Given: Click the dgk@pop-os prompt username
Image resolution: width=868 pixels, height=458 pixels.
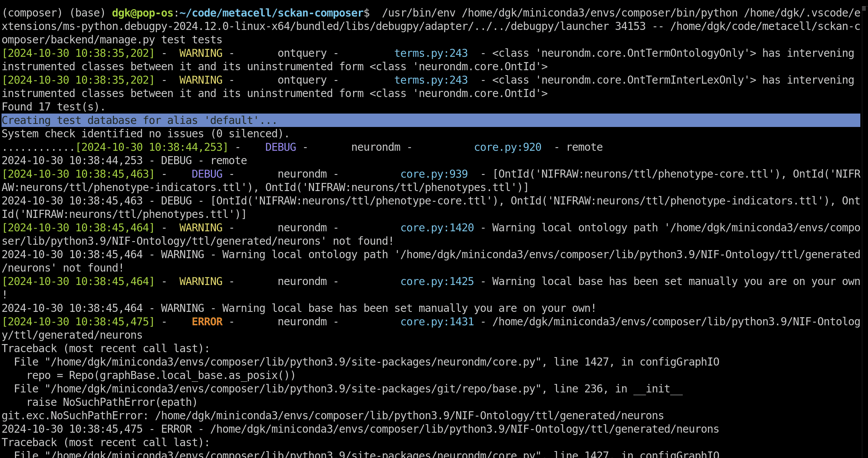Looking at the screenshot, I should coord(143,13).
